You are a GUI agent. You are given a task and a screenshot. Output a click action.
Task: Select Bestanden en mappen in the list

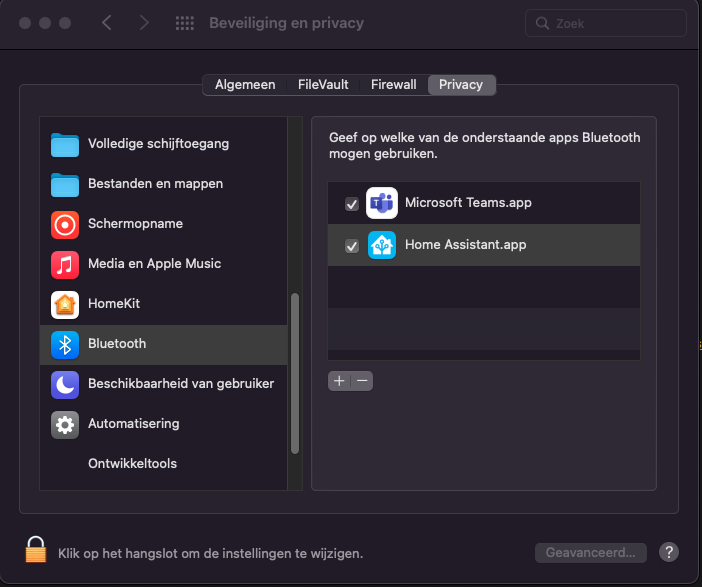point(163,184)
